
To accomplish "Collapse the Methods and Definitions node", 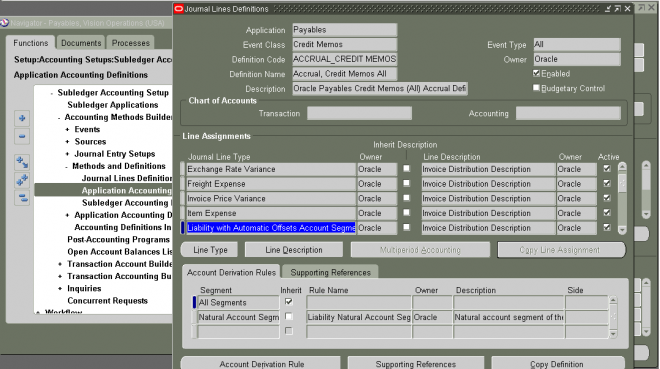I will tap(67, 167).
